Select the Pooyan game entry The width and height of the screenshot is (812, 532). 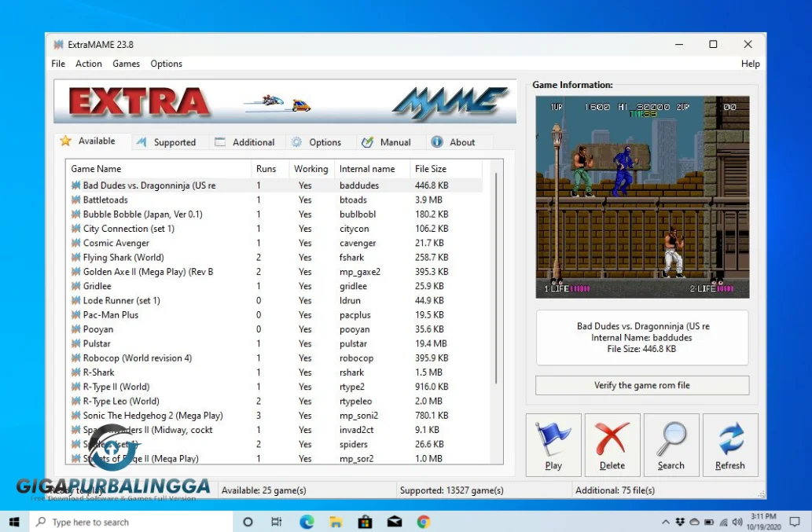tap(276, 329)
